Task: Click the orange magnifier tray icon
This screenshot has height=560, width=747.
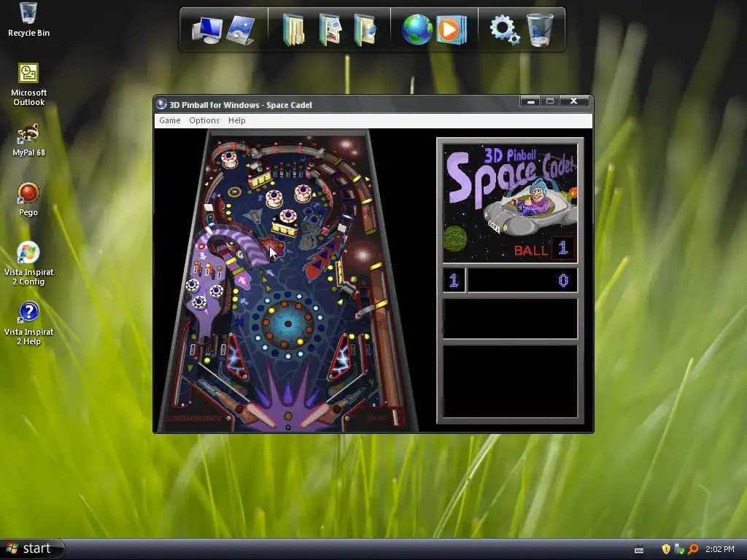Action: point(693,549)
